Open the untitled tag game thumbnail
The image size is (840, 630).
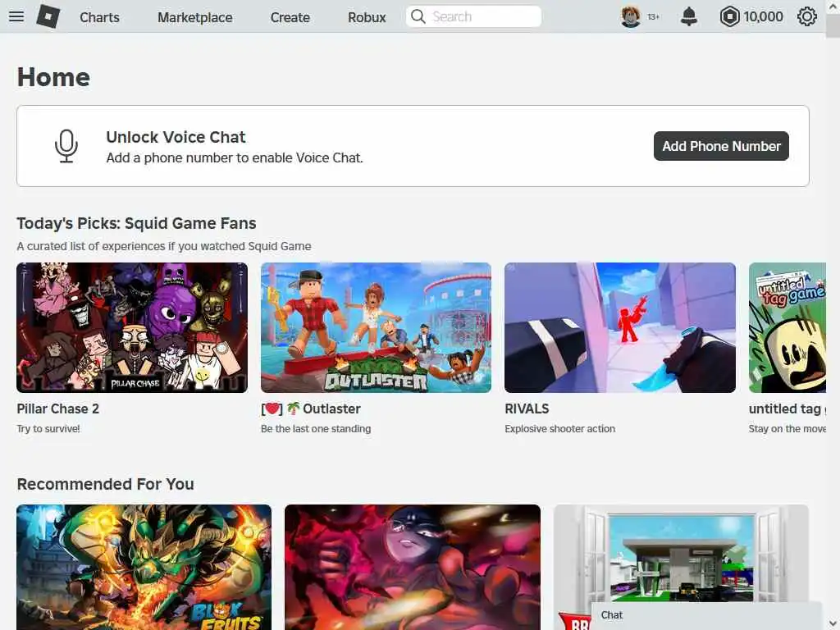787,327
